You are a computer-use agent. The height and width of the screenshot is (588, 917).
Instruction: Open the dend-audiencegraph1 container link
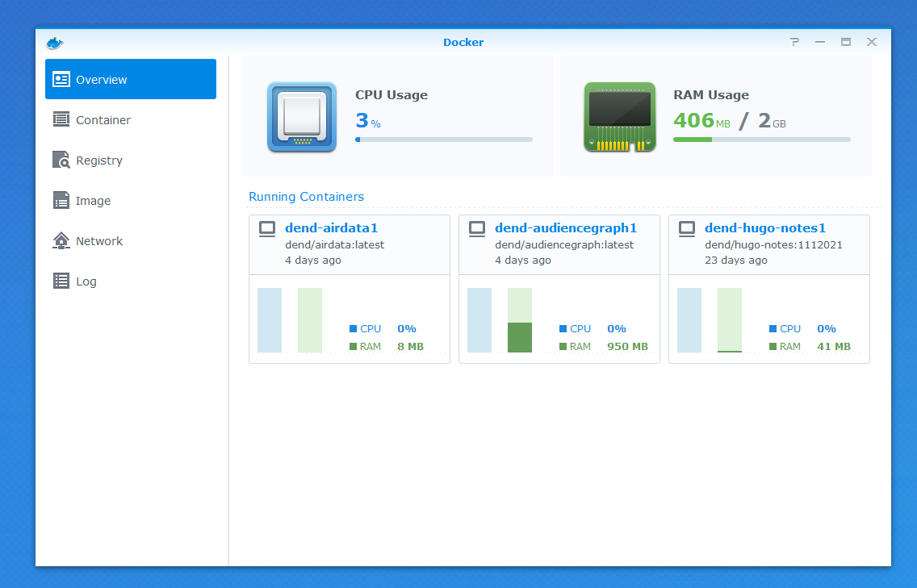[566, 228]
